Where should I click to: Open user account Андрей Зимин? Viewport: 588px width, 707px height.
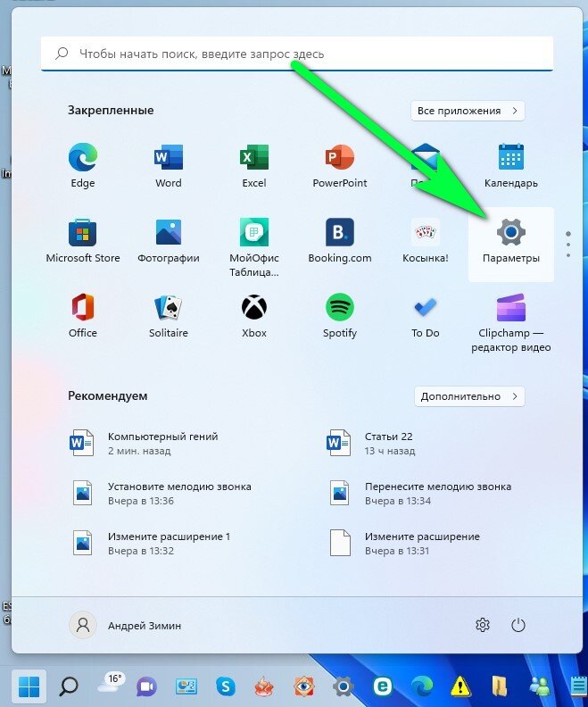point(125,626)
